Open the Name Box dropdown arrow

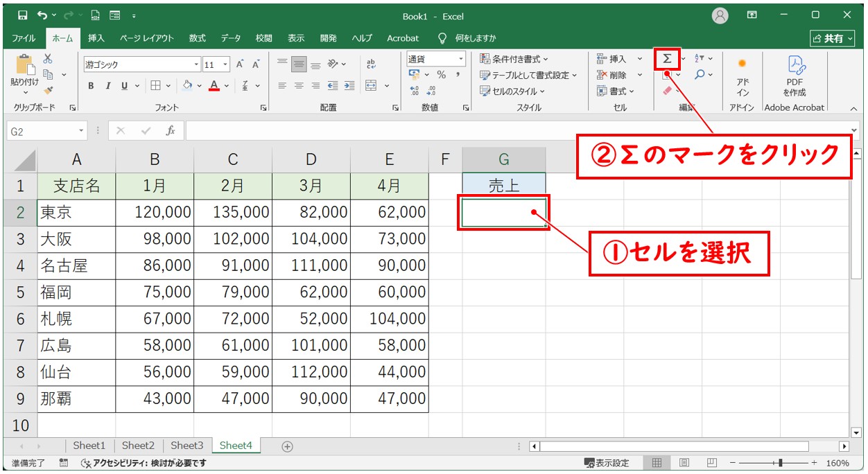click(x=82, y=130)
